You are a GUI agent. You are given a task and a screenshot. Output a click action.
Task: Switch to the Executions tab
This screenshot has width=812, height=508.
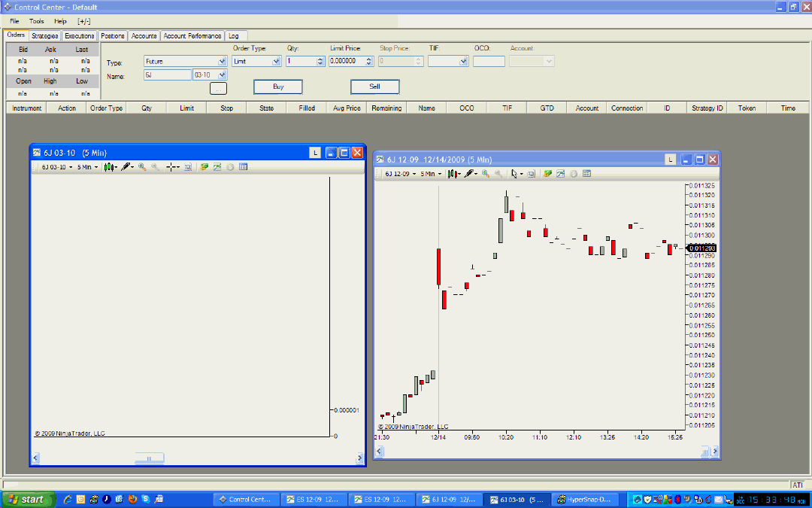tap(79, 36)
